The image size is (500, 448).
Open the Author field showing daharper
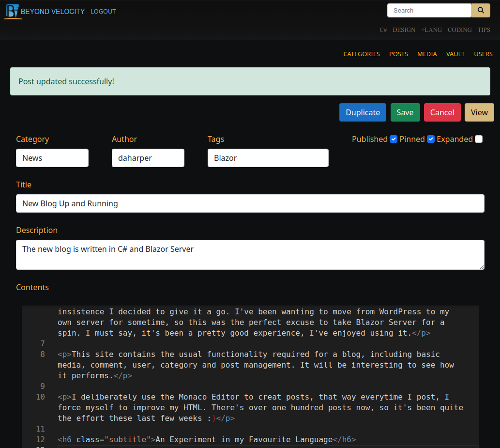click(x=148, y=158)
